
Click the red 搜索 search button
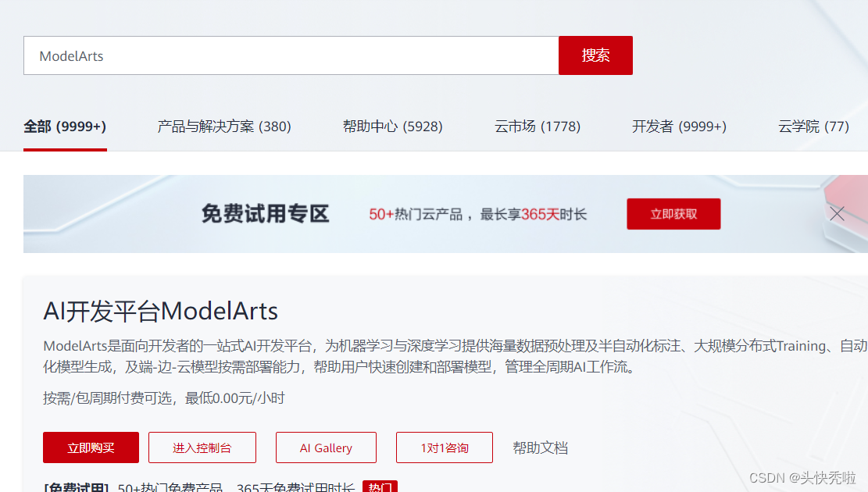coord(595,55)
